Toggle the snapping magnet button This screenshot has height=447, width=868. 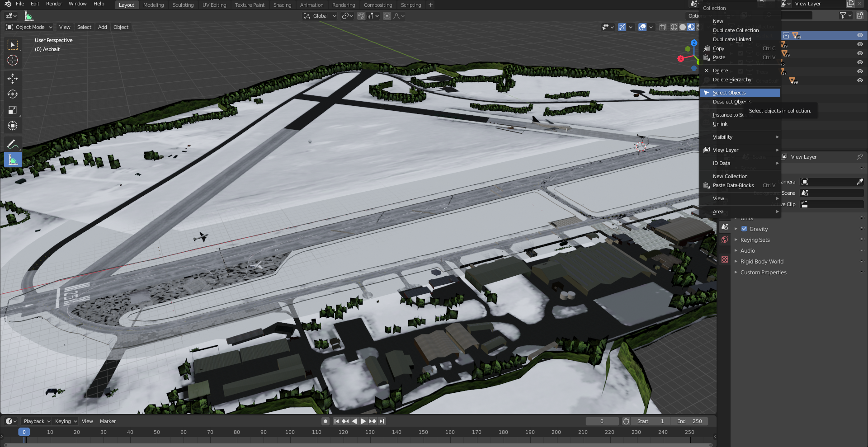(x=361, y=16)
